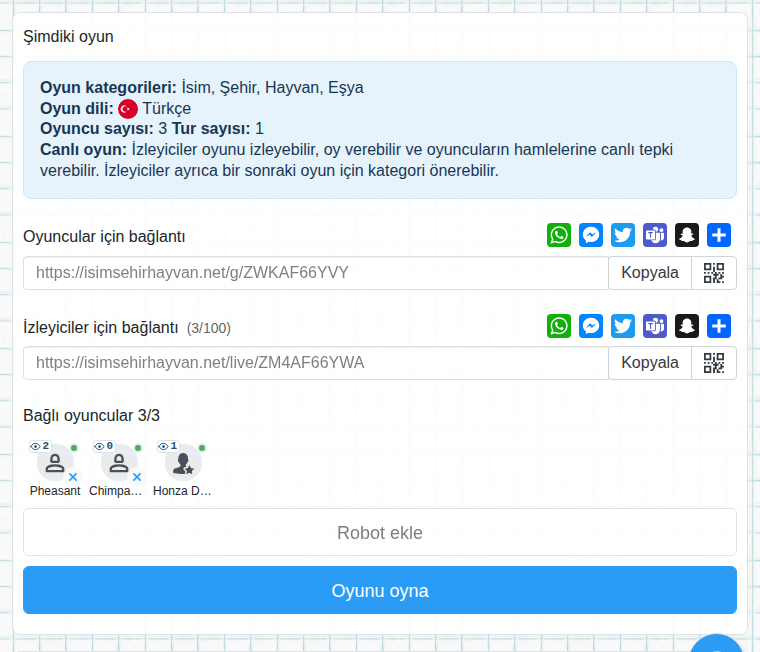Image resolution: width=760 pixels, height=652 pixels.
Task: Show QR code for players link
Action: coord(714,273)
